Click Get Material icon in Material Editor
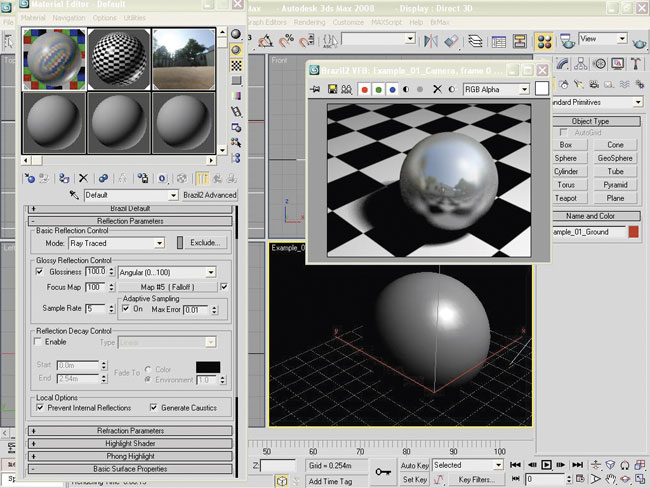This screenshot has width=650, height=488. coord(29,179)
